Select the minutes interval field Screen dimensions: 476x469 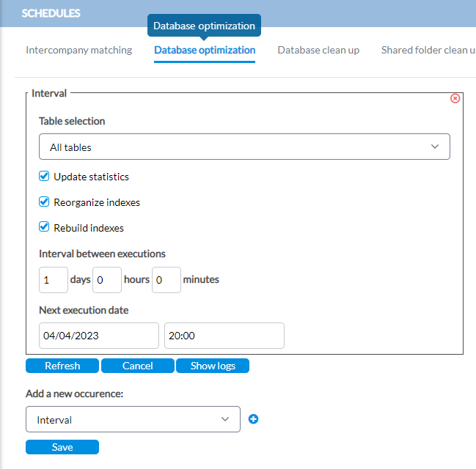pos(166,280)
